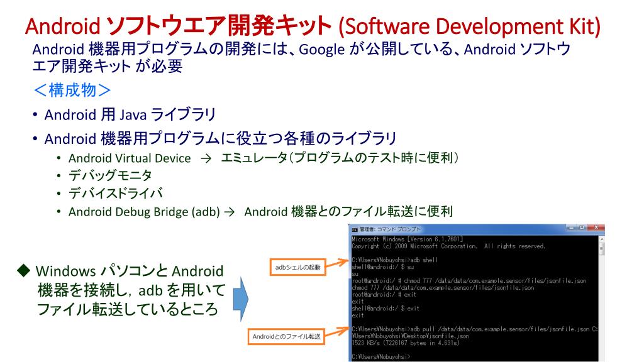644x362 pixels.
Task: Click the デバイスドライバ sub-bullet
Action: tap(116, 194)
